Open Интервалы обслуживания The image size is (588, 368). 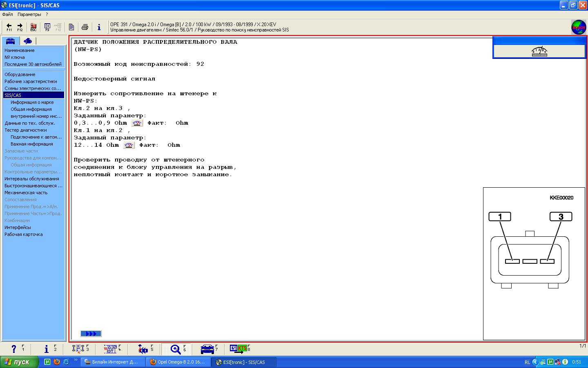(32, 179)
